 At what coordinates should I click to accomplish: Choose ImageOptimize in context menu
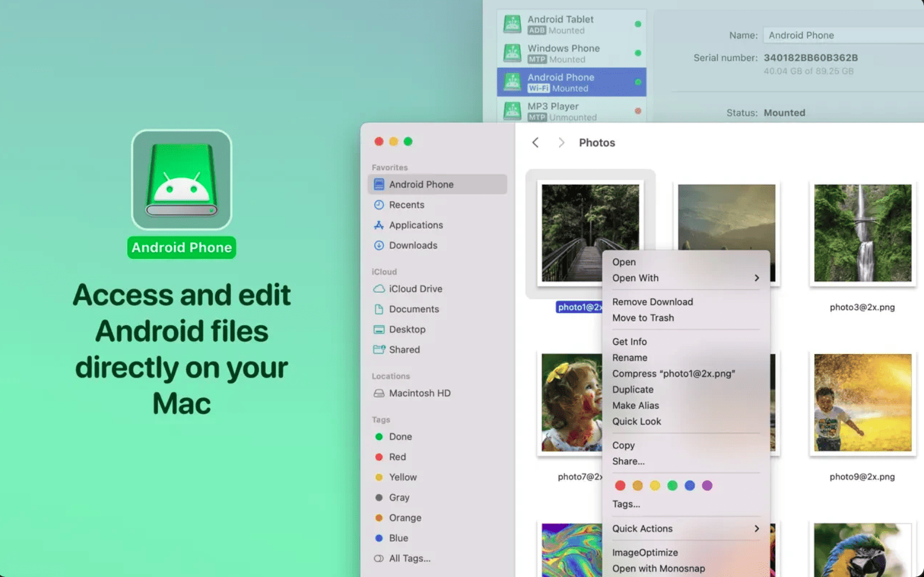[x=645, y=552]
